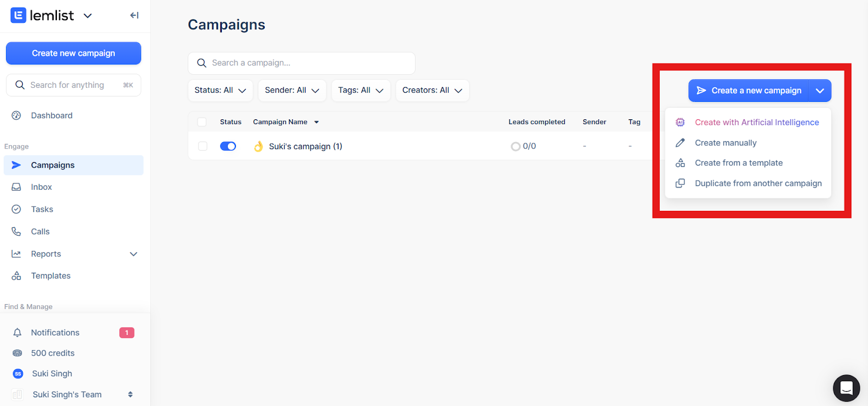Image resolution: width=868 pixels, height=406 pixels.
Task: Click the credits coin icon
Action: tap(17, 353)
